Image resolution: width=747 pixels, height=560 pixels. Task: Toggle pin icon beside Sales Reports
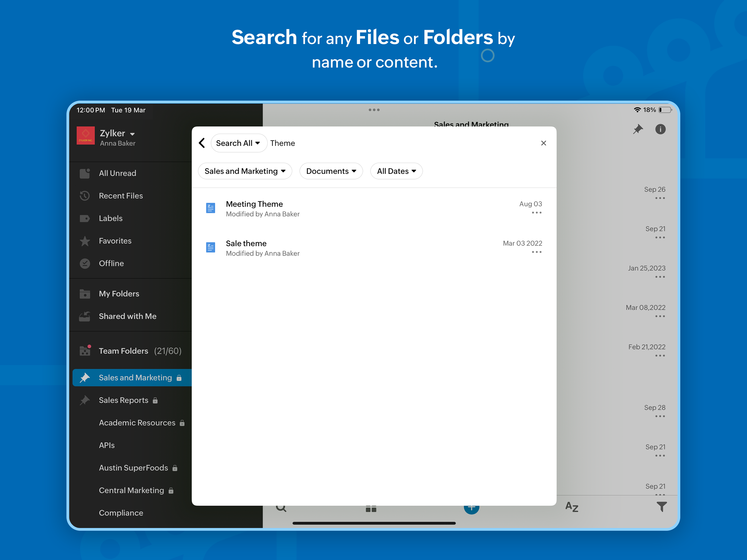click(x=85, y=400)
